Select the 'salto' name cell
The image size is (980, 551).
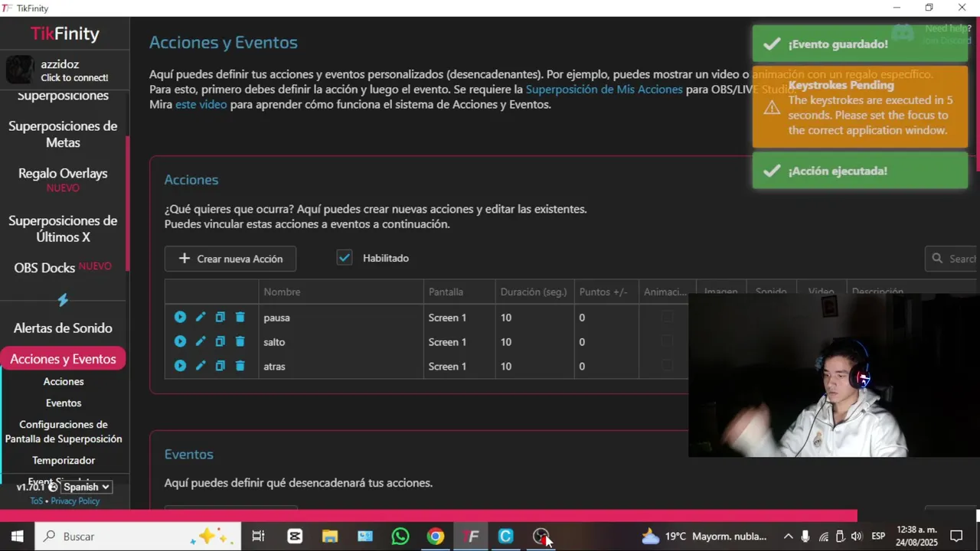point(341,341)
